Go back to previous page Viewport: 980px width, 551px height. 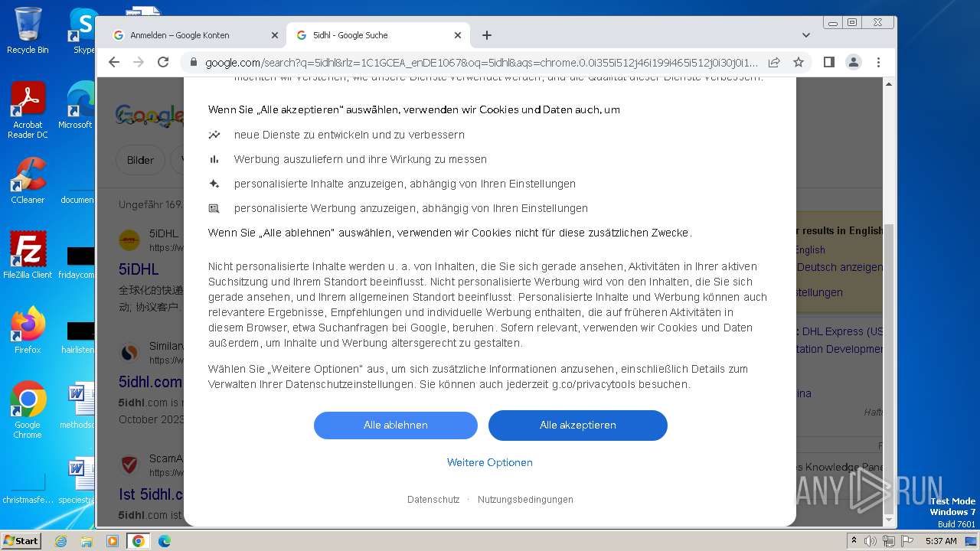point(114,62)
